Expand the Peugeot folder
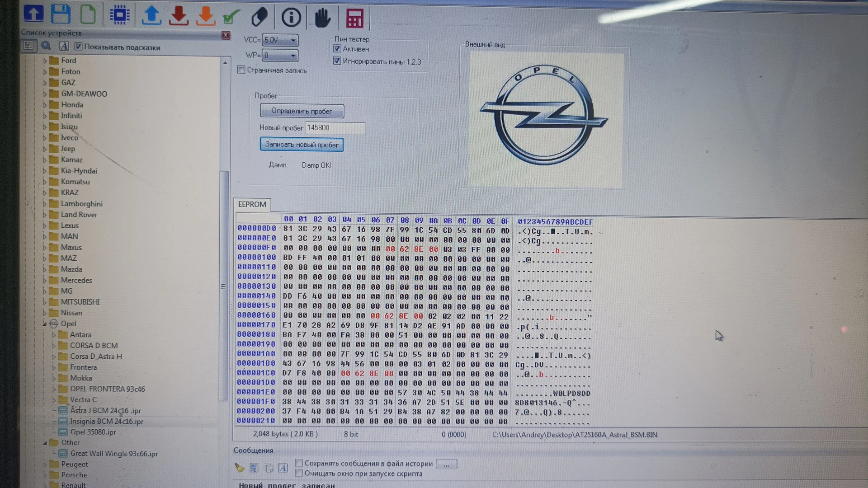 (45, 464)
